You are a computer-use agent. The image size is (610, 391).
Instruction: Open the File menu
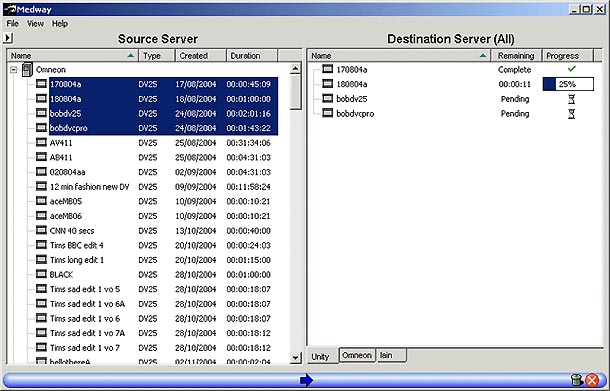pyautogui.click(x=12, y=24)
